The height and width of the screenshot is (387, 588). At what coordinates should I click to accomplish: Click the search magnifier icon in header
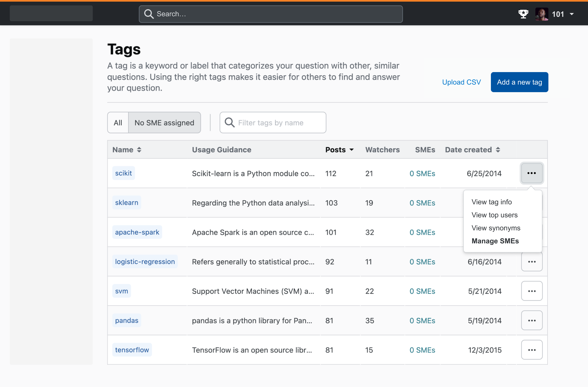coord(149,14)
